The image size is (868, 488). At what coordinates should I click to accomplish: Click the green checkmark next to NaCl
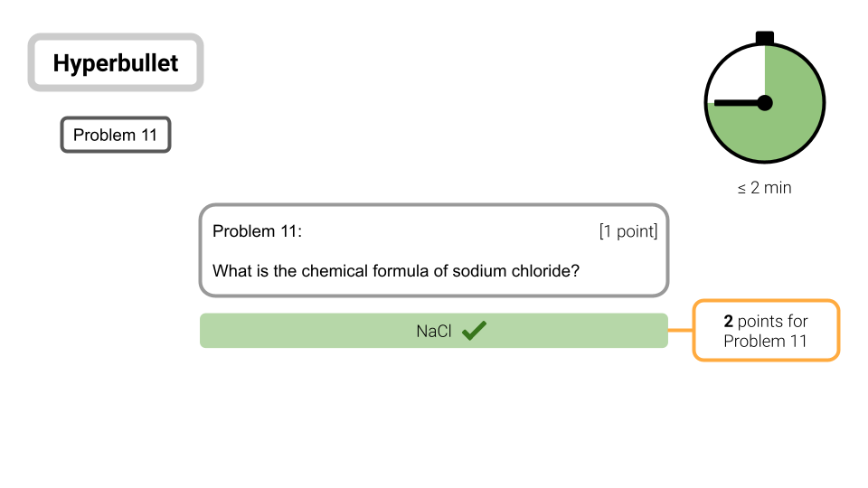click(x=474, y=331)
